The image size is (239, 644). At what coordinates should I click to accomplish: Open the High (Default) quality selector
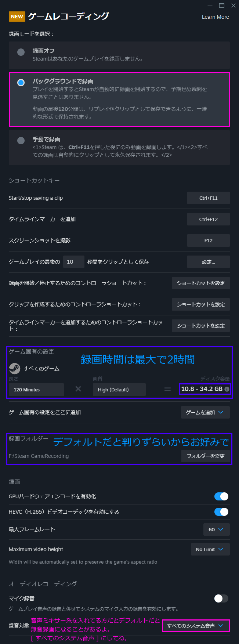click(x=119, y=390)
